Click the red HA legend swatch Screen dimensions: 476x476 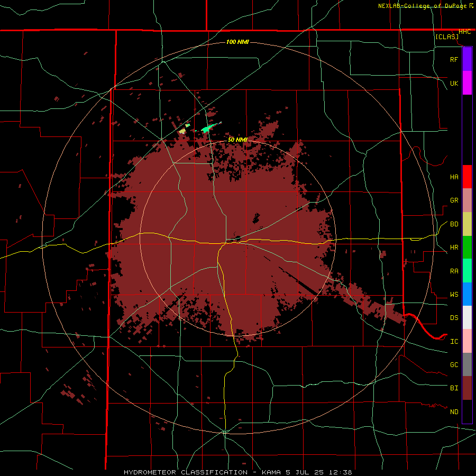tap(467, 177)
